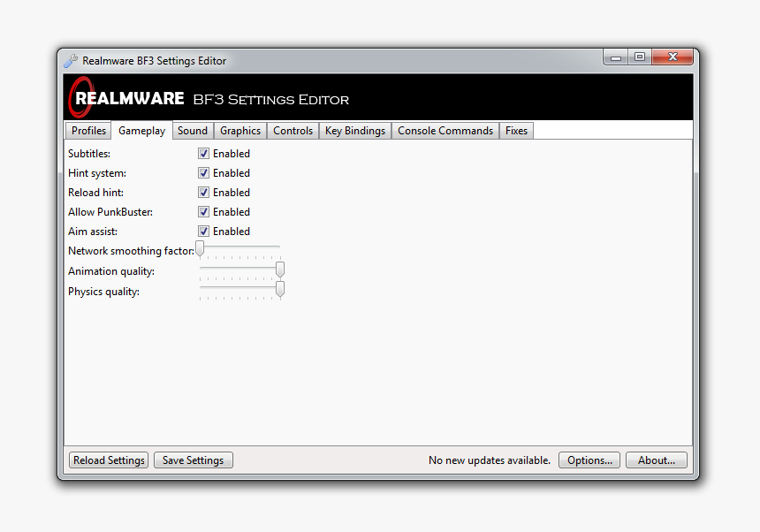Select the Controls tab
This screenshot has width=760, height=532.
(x=293, y=130)
